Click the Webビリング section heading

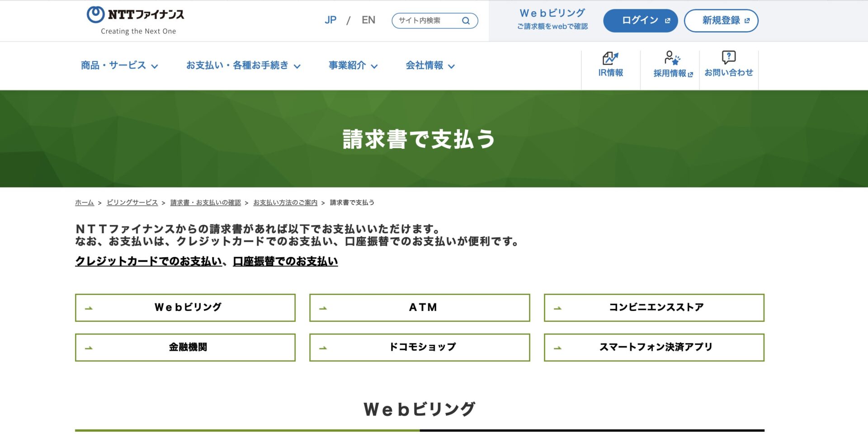(419, 409)
